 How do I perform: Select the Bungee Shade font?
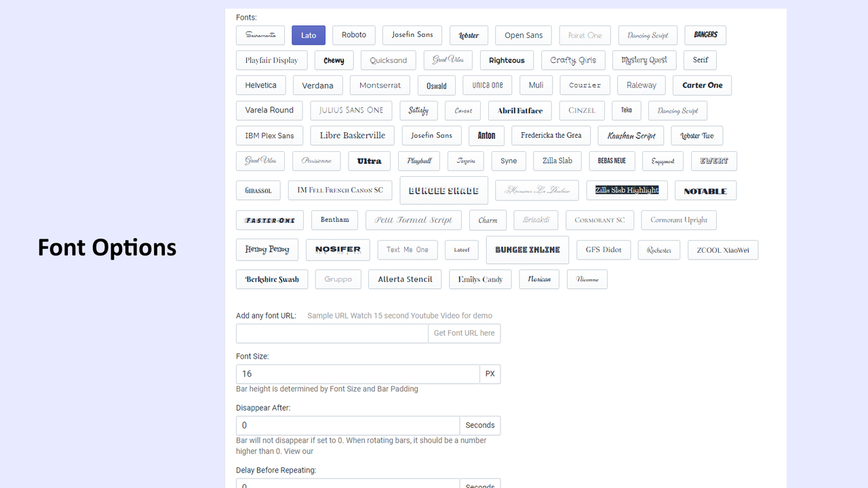(x=443, y=190)
